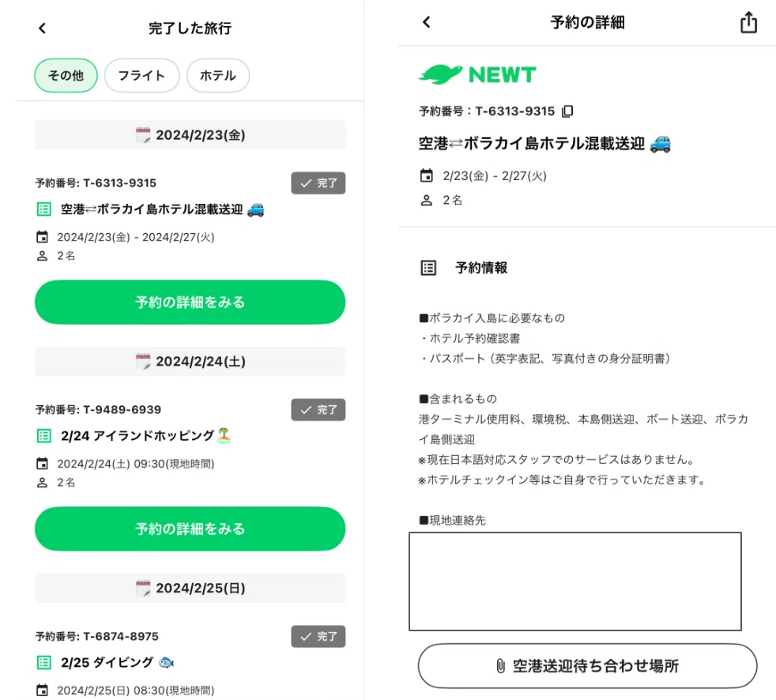Go back from the 予約の詳細 screen

[x=427, y=22]
